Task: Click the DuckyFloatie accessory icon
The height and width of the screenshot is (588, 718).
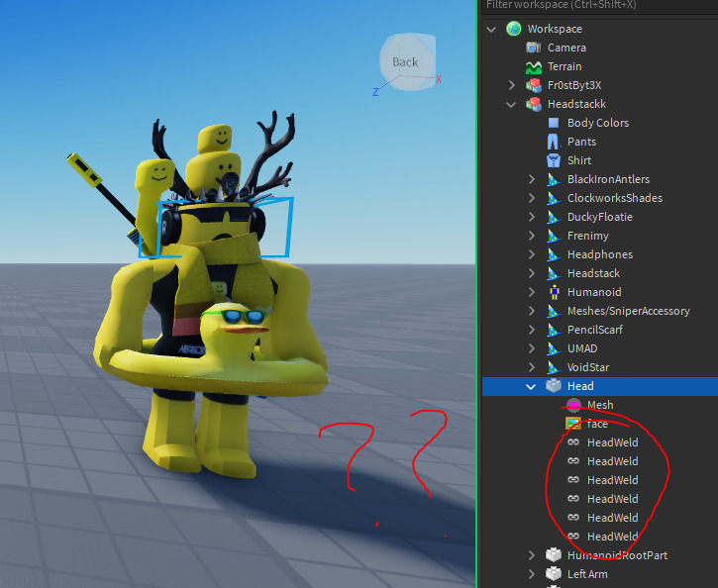Action: point(554,217)
